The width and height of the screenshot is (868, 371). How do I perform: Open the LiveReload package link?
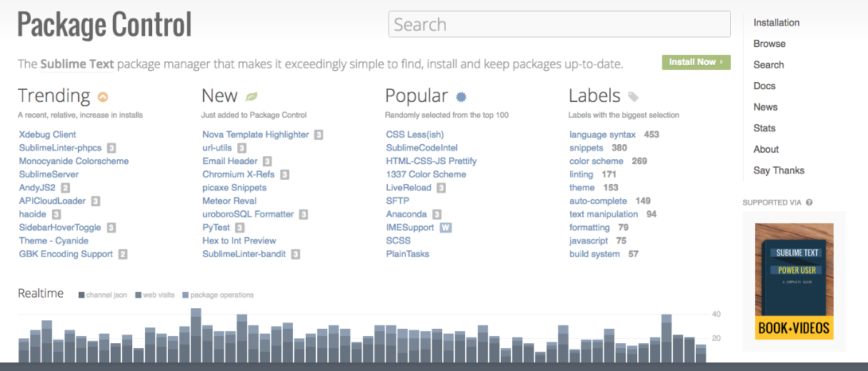[409, 188]
